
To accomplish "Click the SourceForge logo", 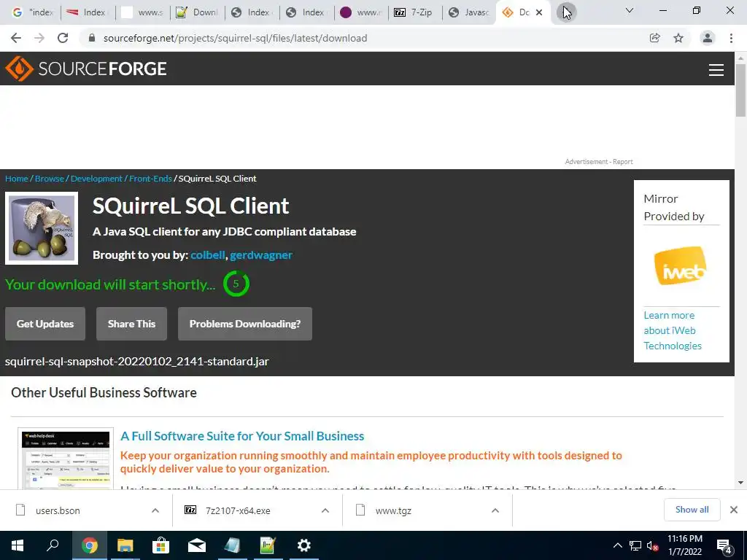I will (x=86, y=69).
